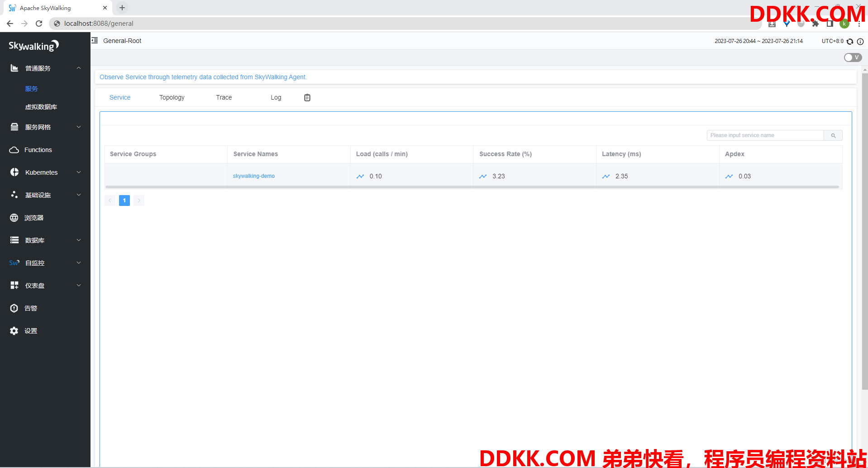Switch to the Topology tab
The image size is (868, 468).
point(172,97)
